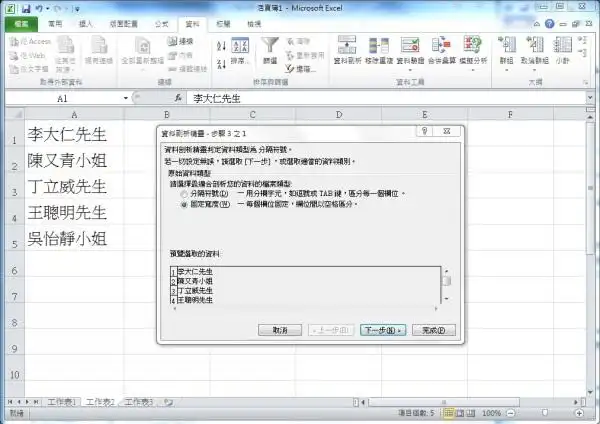This screenshot has width=600, height=424.
Task: Switch to the Insert (插入) tab
Action: (86, 24)
